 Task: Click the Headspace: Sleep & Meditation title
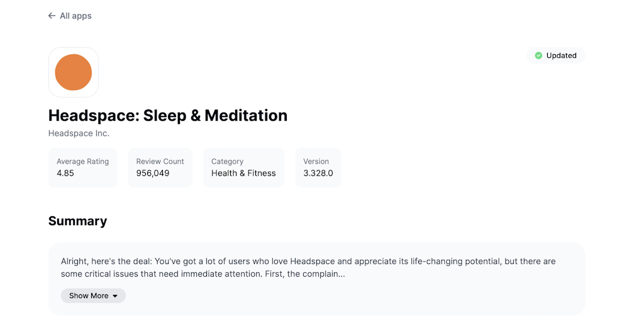tap(168, 116)
